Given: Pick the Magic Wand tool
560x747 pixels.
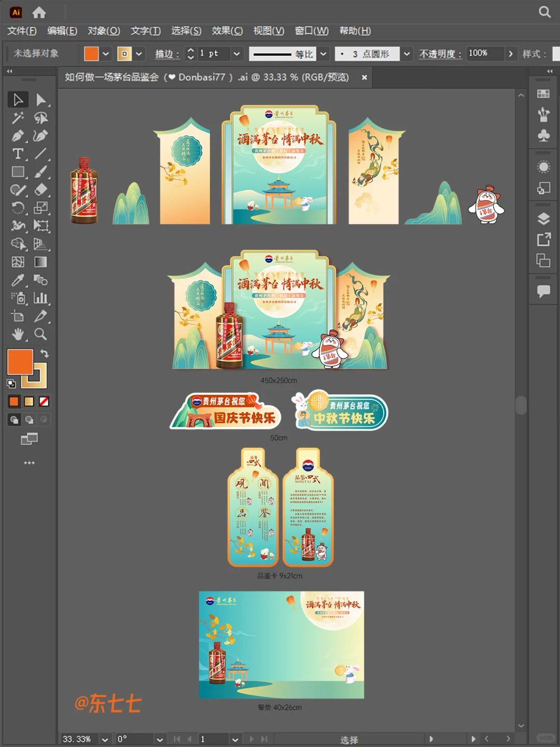Looking at the screenshot, I should [18, 118].
